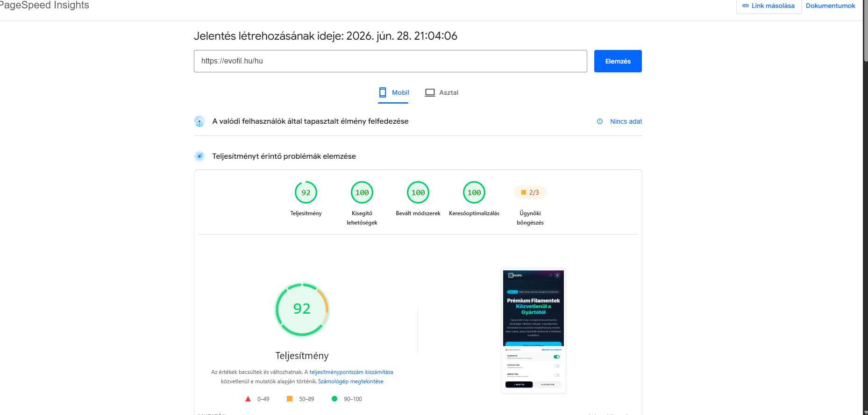
Task: Click the report creation time heading
Action: (326, 36)
